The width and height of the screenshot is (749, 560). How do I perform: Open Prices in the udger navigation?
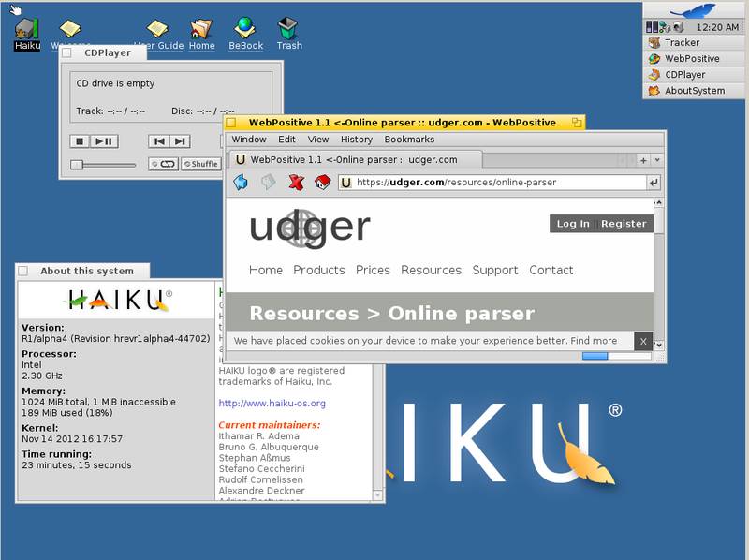tap(373, 270)
